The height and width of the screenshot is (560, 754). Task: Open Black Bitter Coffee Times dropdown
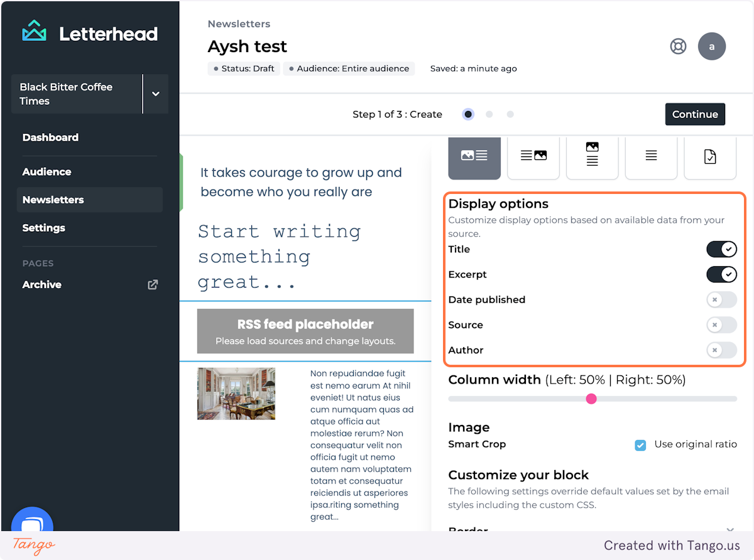coord(156,94)
